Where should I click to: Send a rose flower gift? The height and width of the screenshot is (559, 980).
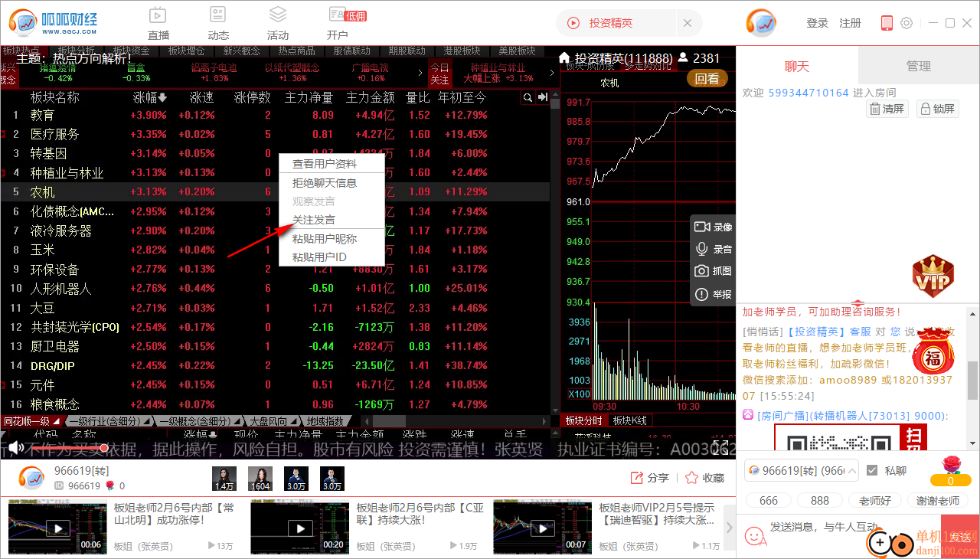[950, 470]
